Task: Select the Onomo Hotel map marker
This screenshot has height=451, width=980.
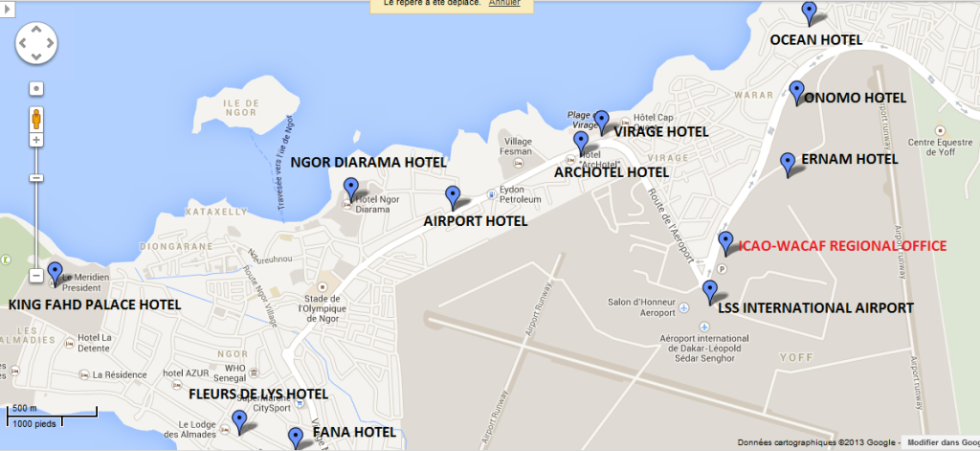Action: (796, 93)
